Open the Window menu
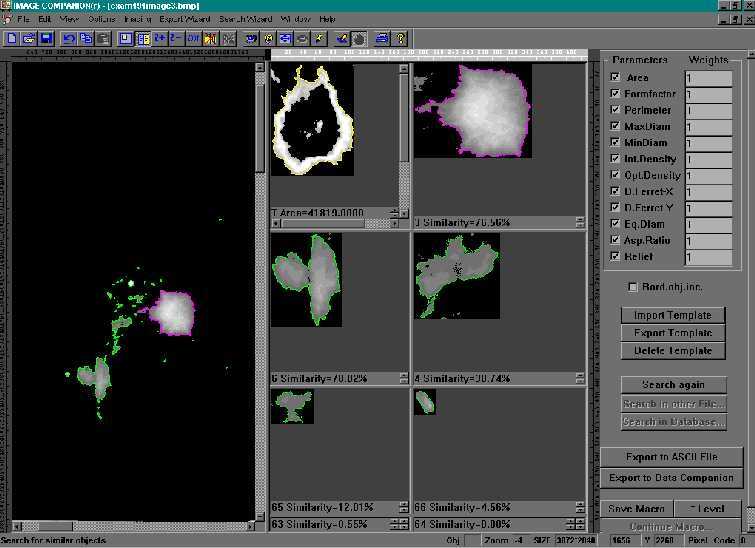Screen dimensions: 755x548 (x=294, y=19)
